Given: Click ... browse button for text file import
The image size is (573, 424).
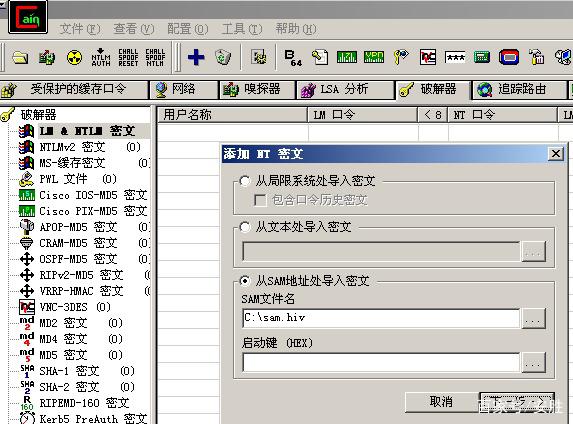Looking at the screenshot, I should pyautogui.click(x=534, y=251).
